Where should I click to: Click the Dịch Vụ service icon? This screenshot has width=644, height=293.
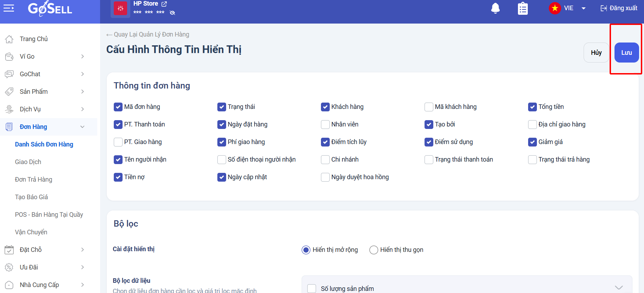coord(9,109)
